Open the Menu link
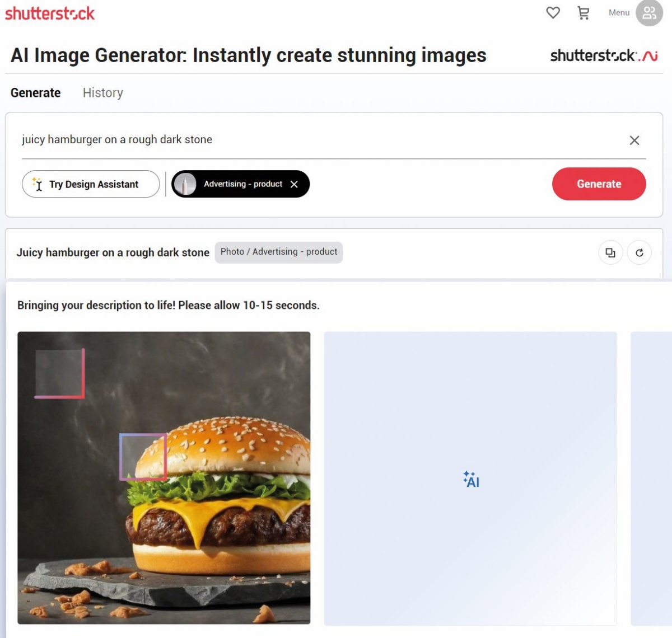672x638 pixels. (x=619, y=12)
